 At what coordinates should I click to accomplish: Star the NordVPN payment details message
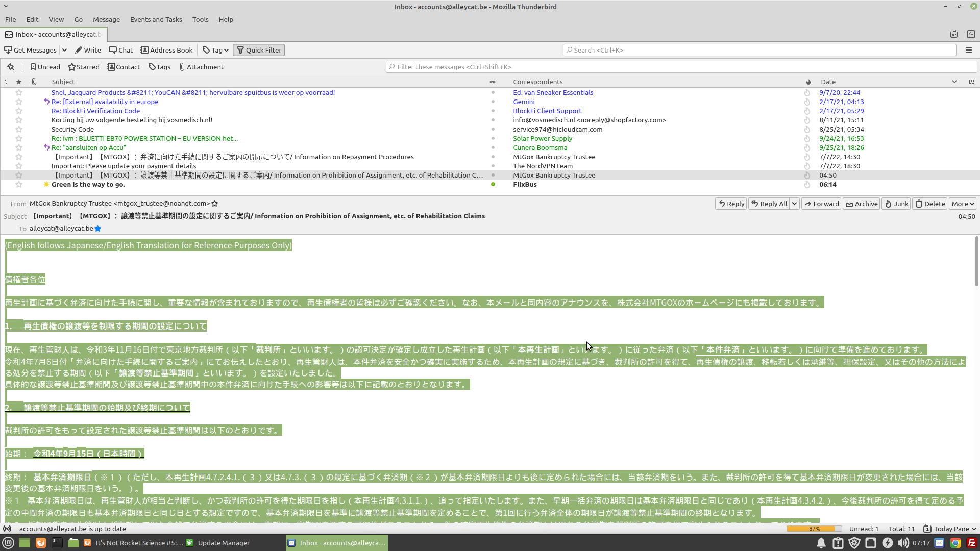(19, 166)
